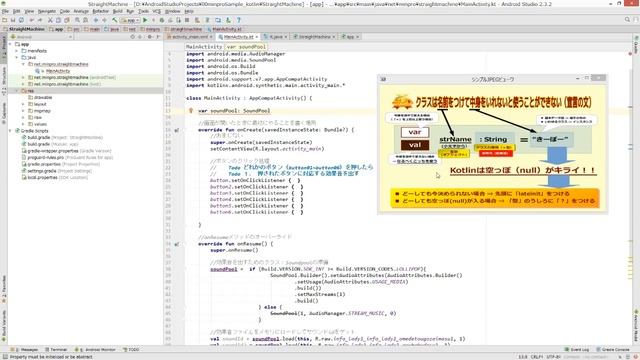The height and width of the screenshot is (360, 640).
Task: Click the SDK Manager download icon
Action: coord(228,20)
